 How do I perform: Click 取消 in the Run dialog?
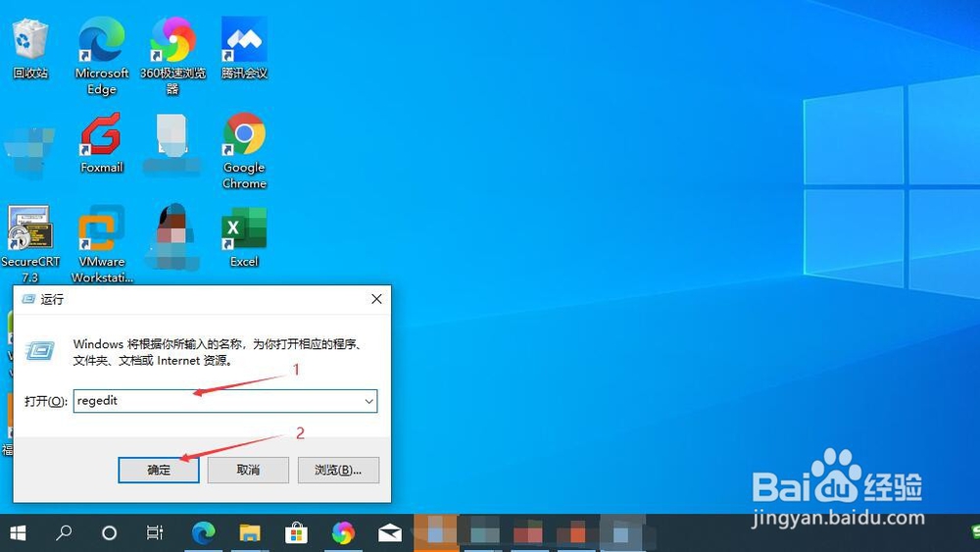coord(248,470)
